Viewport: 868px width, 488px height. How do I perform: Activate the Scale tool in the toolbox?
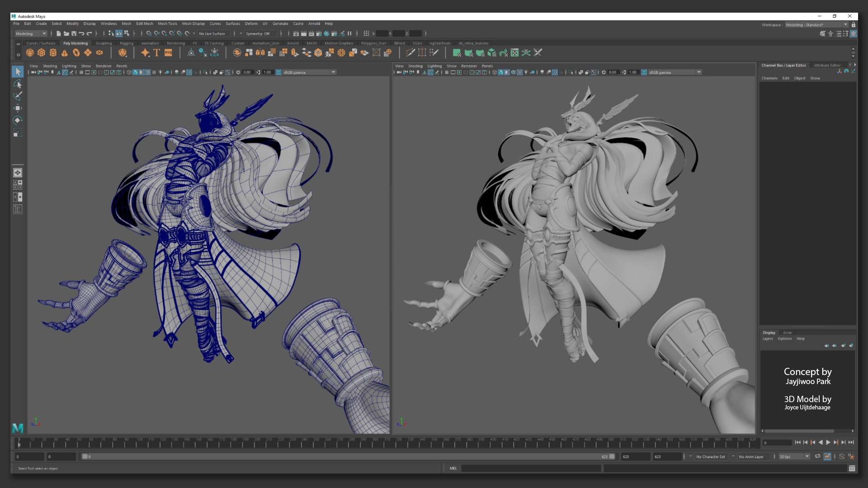click(18, 132)
